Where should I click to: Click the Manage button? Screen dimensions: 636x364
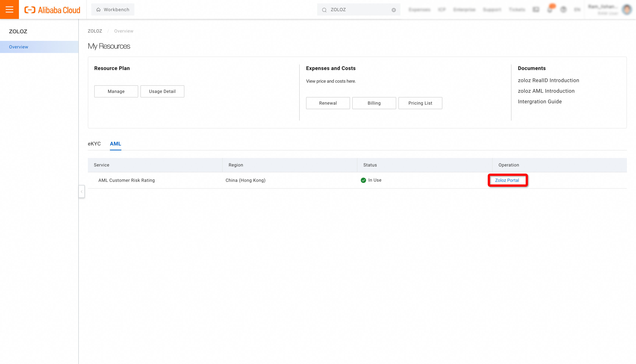pyautogui.click(x=116, y=91)
